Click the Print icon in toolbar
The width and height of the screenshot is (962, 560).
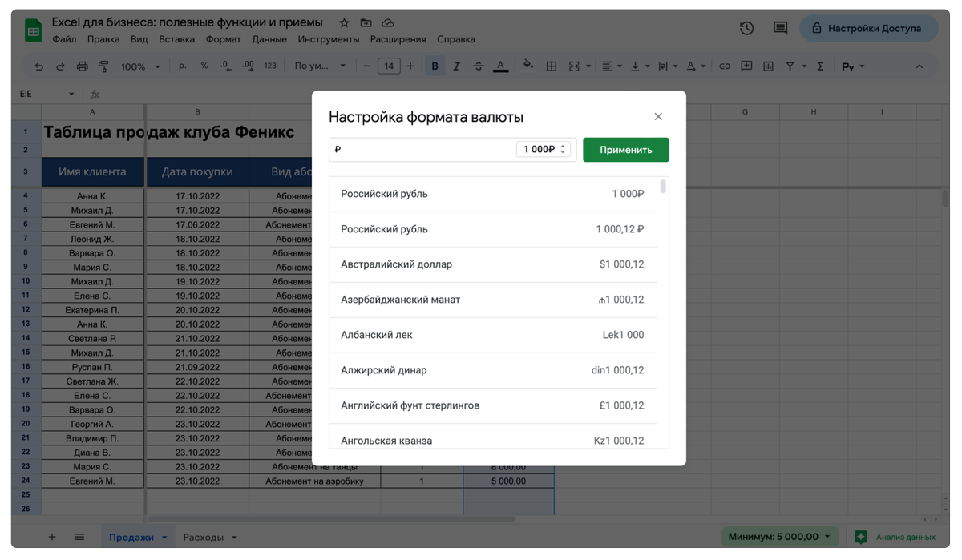[82, 66]
